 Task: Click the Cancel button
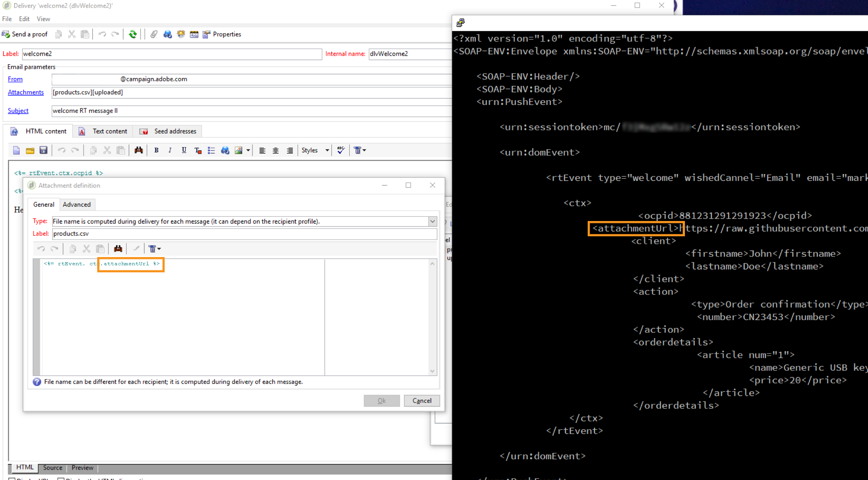[x=421, y=400]
